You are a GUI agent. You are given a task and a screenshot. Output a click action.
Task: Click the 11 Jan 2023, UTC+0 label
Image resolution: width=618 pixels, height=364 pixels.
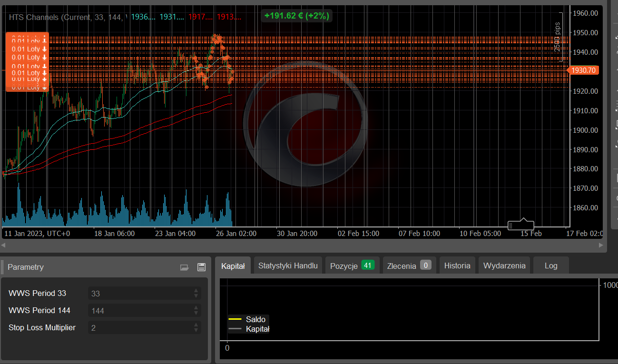click(x=37, y=234)
